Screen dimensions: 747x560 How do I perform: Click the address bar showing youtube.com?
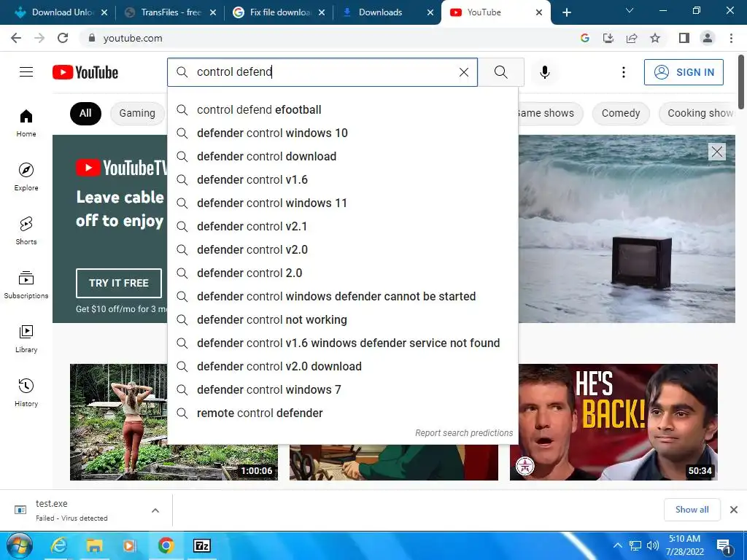click(329, 38)
